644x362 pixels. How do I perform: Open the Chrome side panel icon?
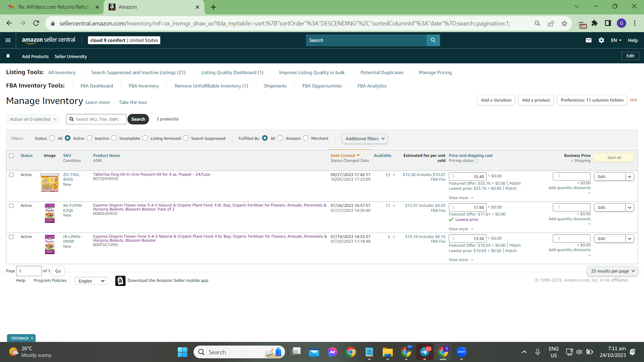[608, 23]
